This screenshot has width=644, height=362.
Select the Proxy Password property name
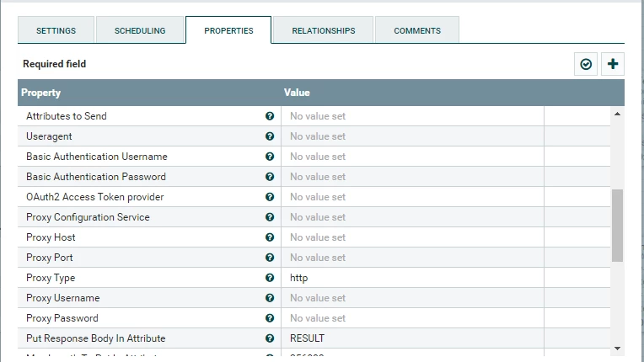(62, 318)
